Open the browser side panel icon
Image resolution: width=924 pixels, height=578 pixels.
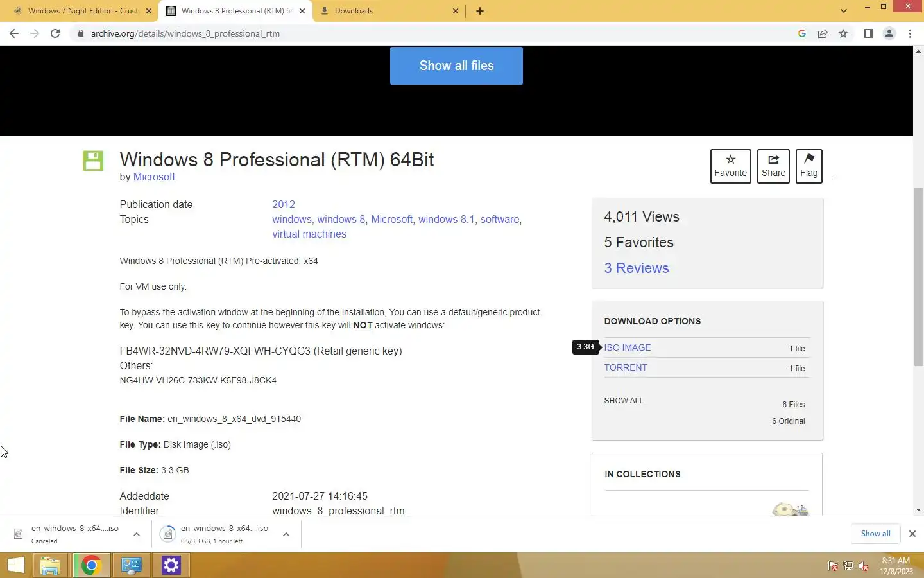868,33
